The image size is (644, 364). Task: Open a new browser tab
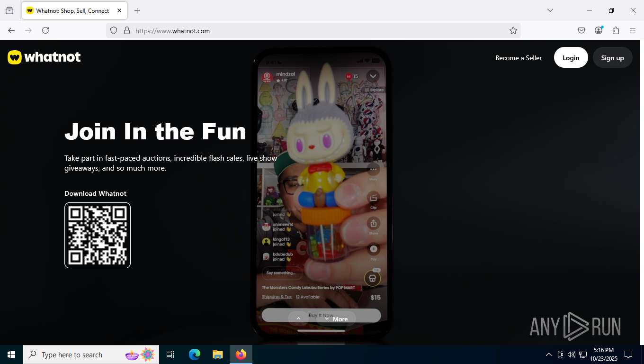coord(137,10)
